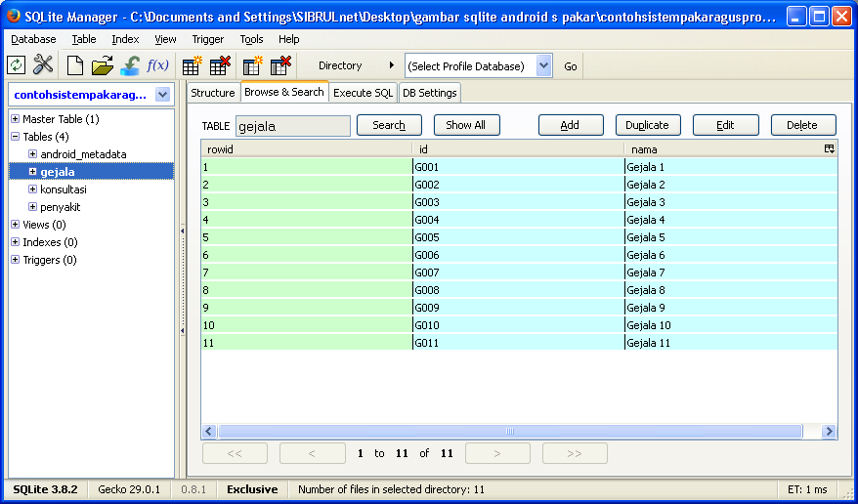
Task: Click the previous page < button
Action: [x=313, y=453]
